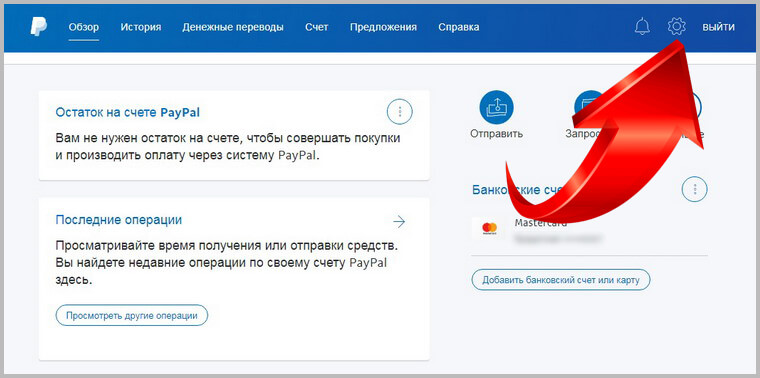The image size is (760, 378).
Task: Open the Остаток на счете PayPal heading link
Action: point(127,112)
